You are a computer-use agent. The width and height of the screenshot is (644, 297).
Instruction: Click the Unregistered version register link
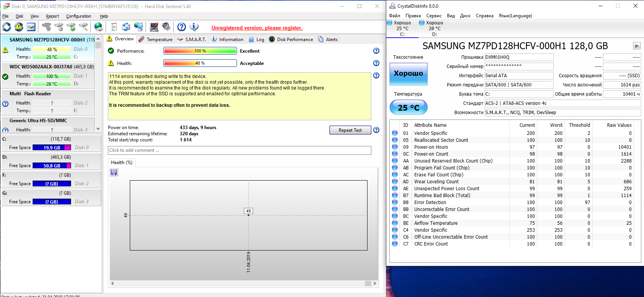click(257, 28)
